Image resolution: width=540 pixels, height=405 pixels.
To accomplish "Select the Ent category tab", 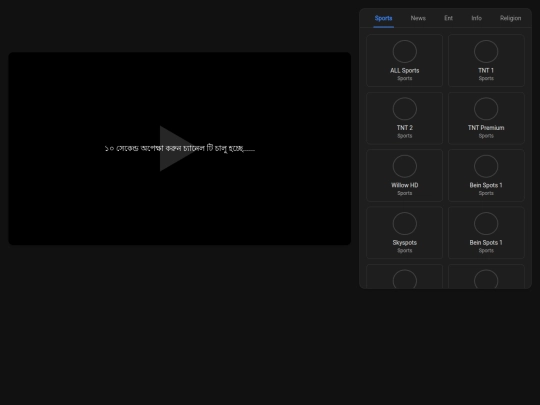I will click(448, 18).
